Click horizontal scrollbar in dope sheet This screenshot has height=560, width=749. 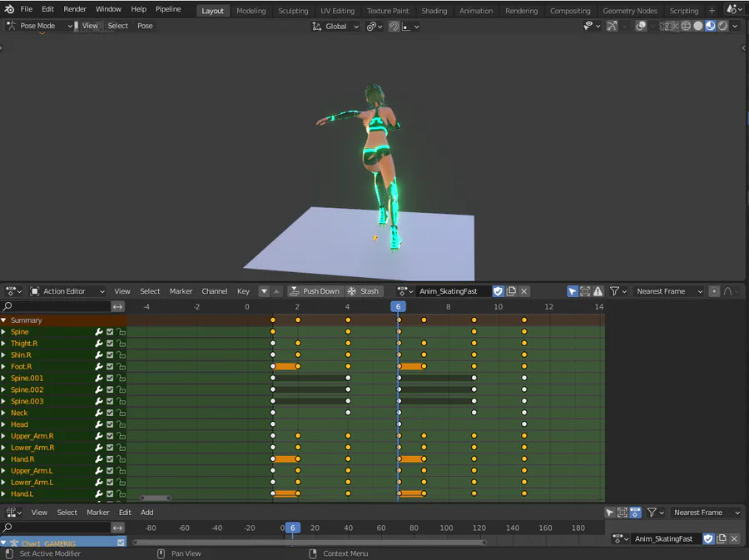(156, 498)
